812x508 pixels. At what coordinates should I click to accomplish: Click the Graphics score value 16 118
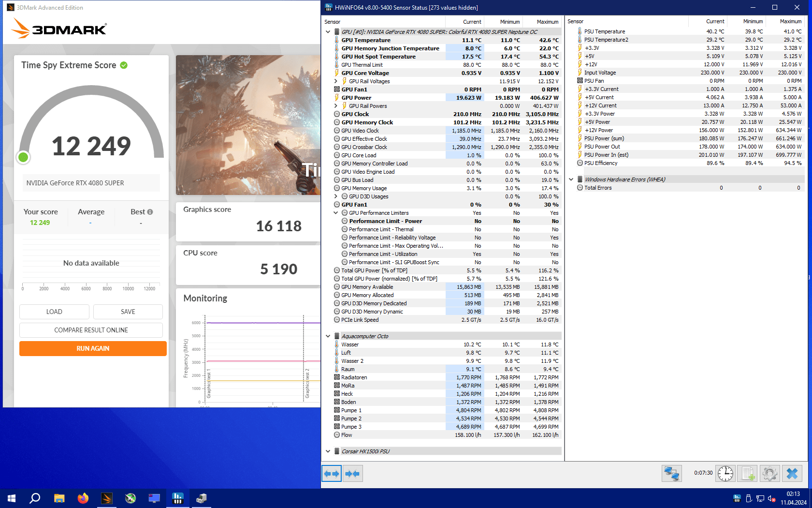pos(279,226)
